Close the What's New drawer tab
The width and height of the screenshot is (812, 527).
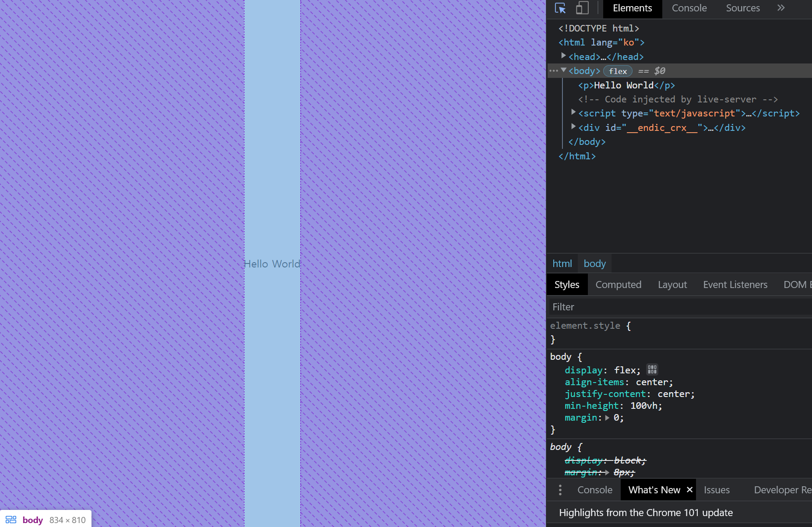(x=689, y=490)
